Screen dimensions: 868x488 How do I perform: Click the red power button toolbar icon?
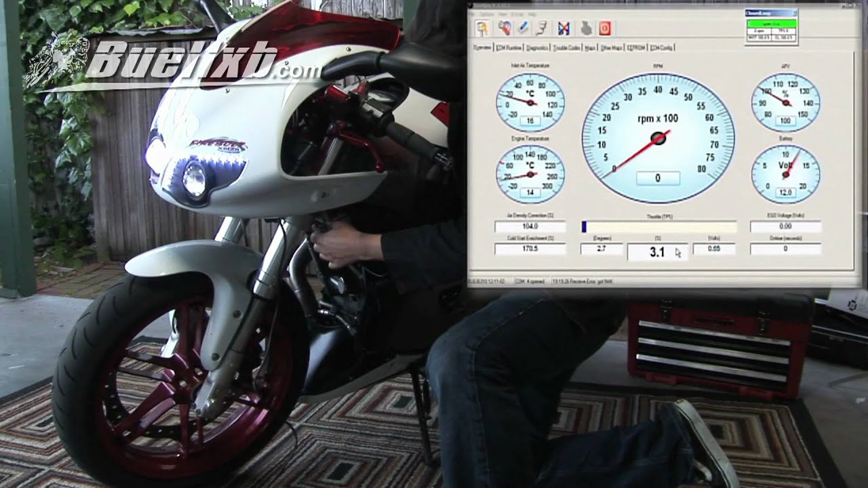(x=604, y=28)
